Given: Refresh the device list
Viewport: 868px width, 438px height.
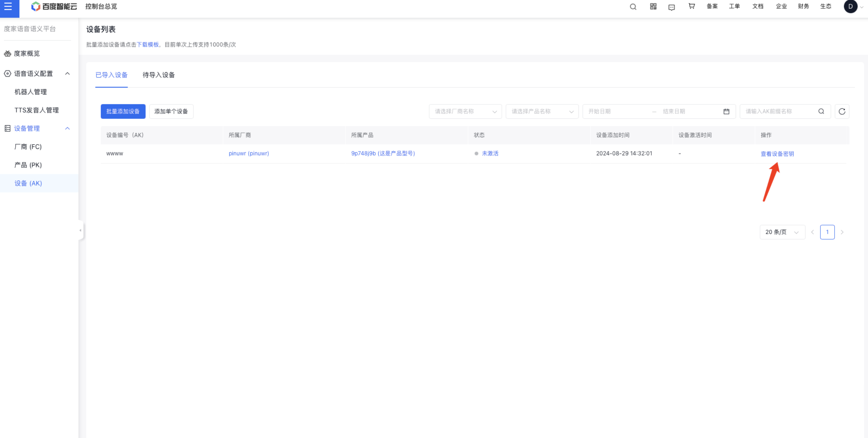Looking at the screenshot, I should click(x=842, y=111).
